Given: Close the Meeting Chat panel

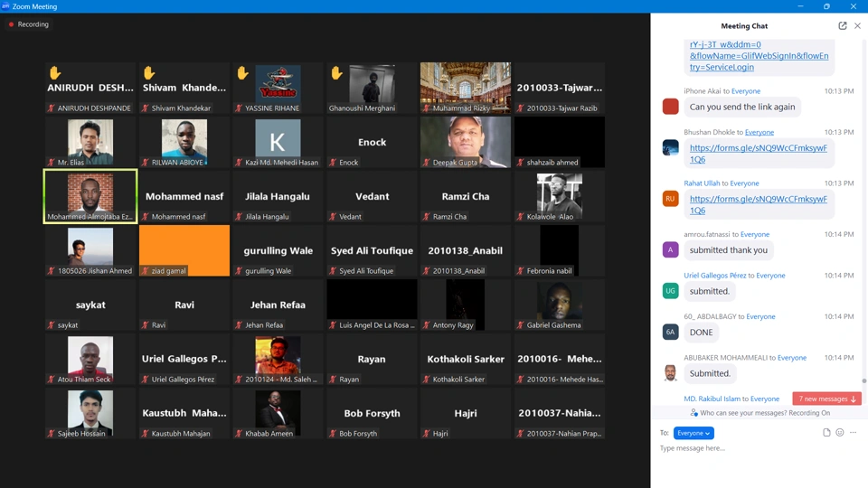Looking at the screenshot, I should tap(857, 25).
